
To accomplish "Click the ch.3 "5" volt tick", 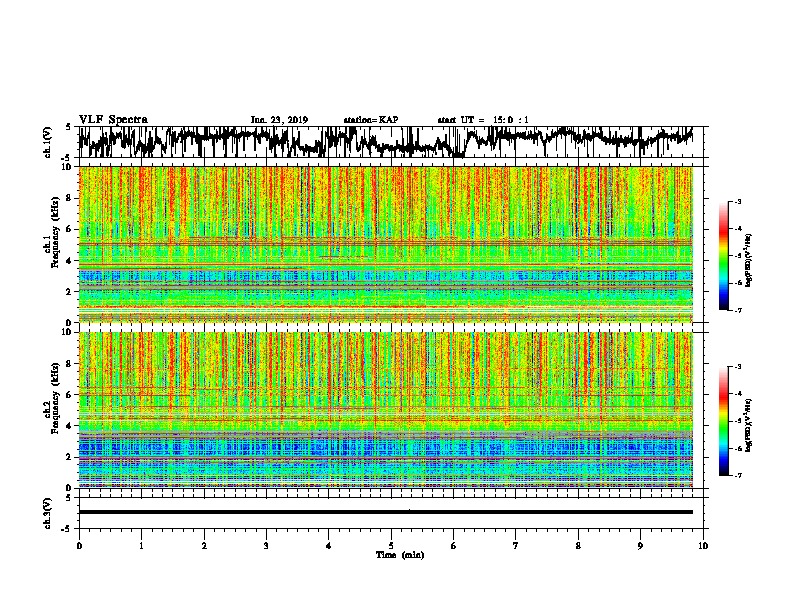I will (69, 499).
